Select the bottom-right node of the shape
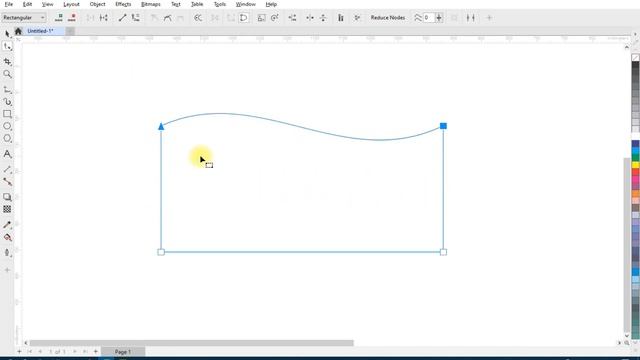Viewport: 640px width, 360px height. point(443,252)
